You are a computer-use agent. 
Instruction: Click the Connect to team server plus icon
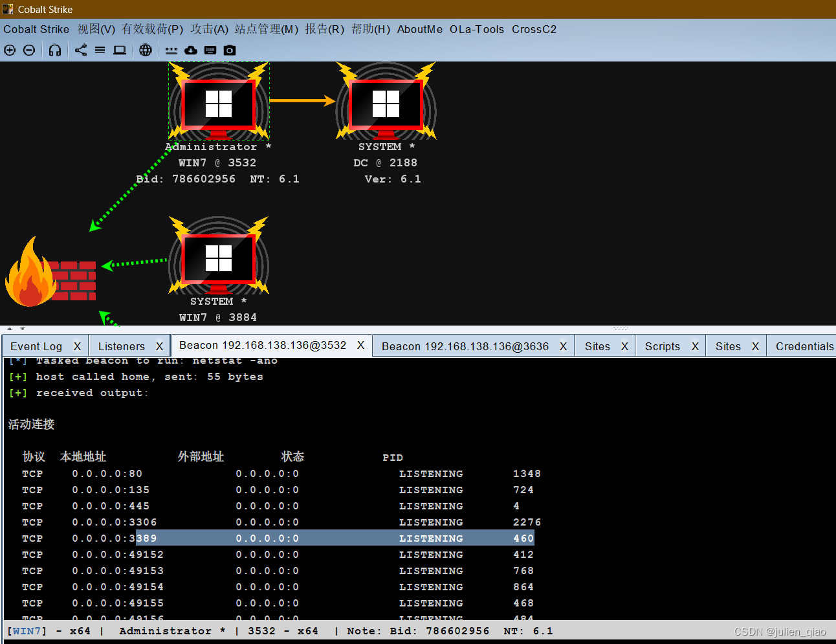coord(10,50)
